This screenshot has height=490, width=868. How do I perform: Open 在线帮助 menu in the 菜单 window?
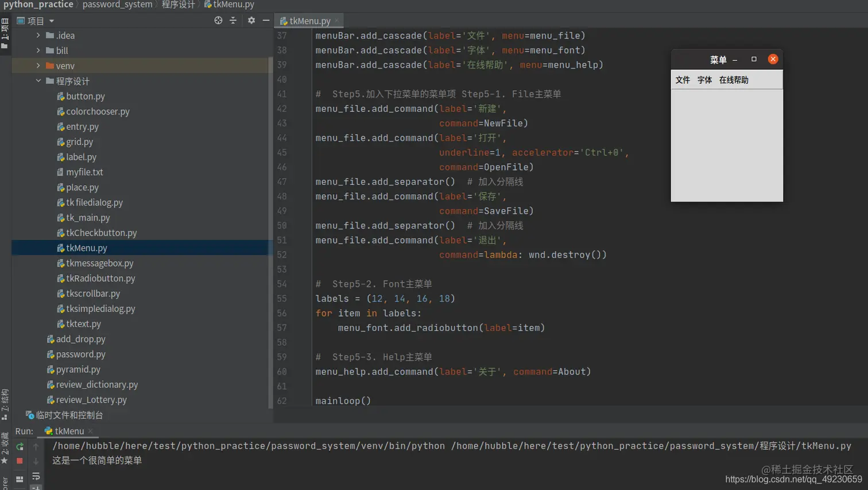(734, 80)
